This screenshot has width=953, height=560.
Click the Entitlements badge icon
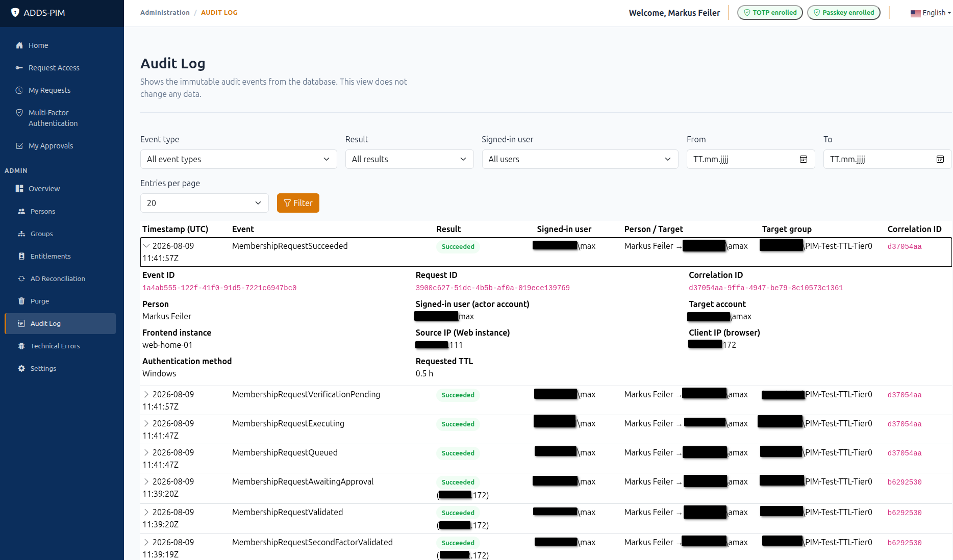(21, 256)
